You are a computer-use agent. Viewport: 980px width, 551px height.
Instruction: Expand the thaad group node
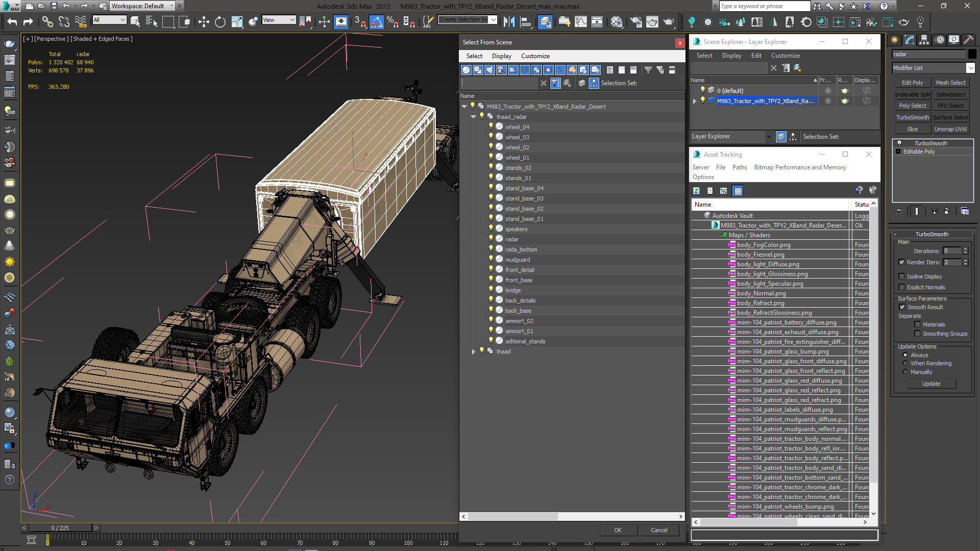(473, 352)
